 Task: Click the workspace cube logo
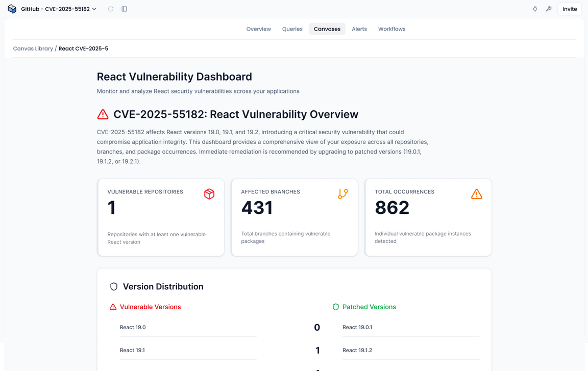[11, 9]
